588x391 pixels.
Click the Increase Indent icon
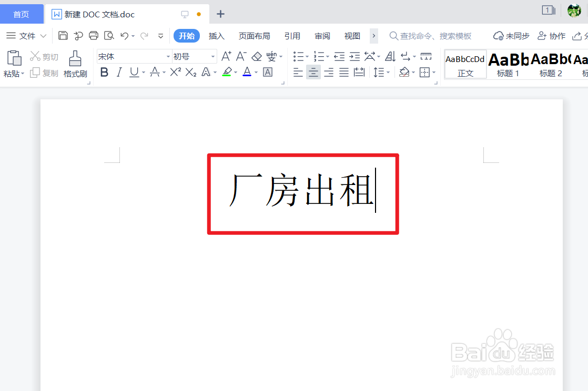pyautogui.click(x=354, y=56)
